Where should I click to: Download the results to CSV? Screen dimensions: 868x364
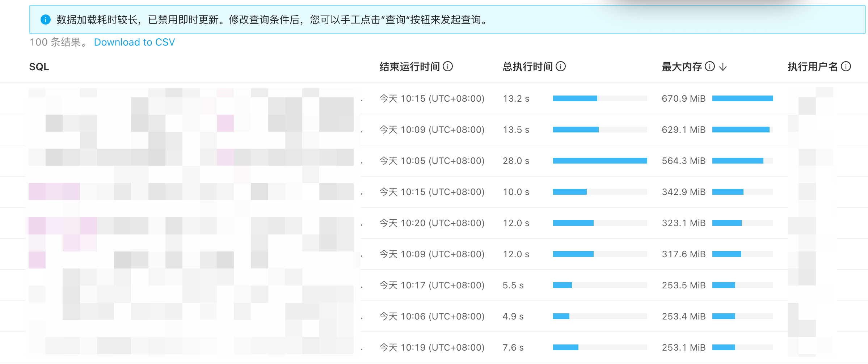point(134,42)
